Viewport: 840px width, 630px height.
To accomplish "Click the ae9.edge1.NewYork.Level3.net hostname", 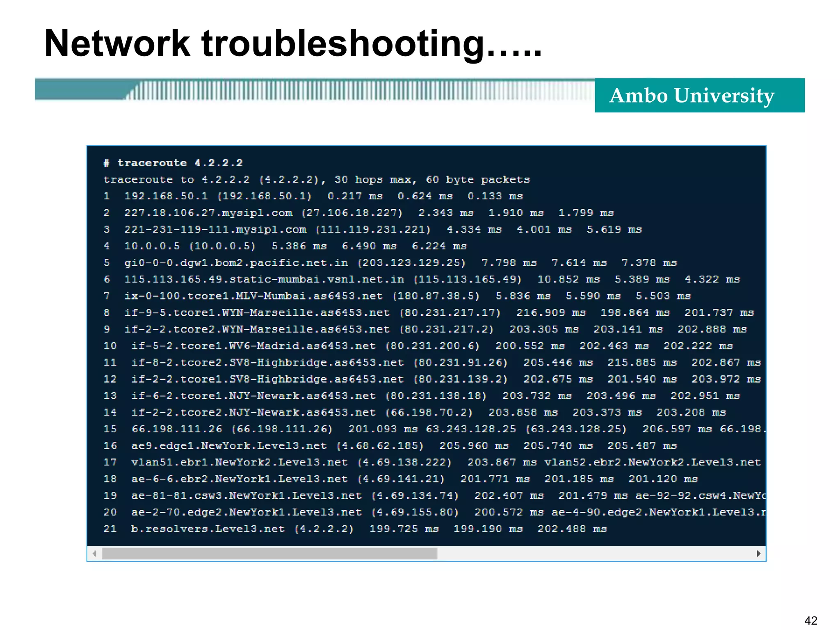I will [229, 446].
